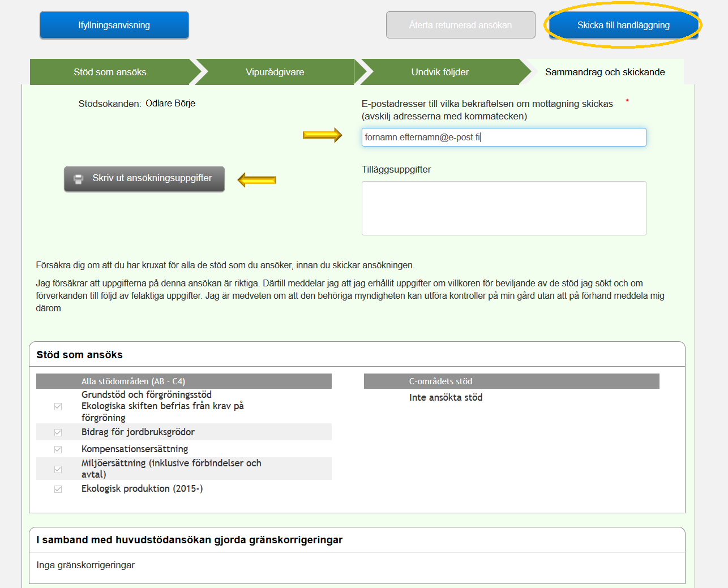728x588 pixels.
Task: Click Bidrag för jordbruksgrödor row text
Action: [138, 432]
